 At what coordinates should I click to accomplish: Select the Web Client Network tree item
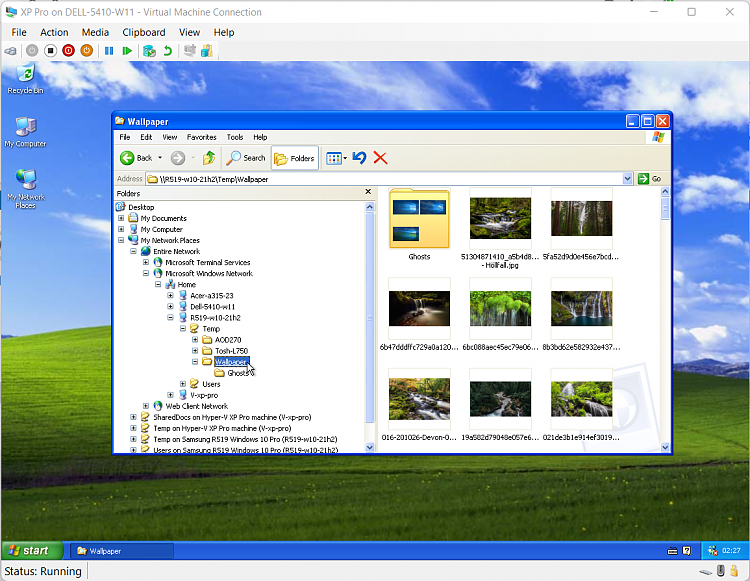tap(197, 406)
